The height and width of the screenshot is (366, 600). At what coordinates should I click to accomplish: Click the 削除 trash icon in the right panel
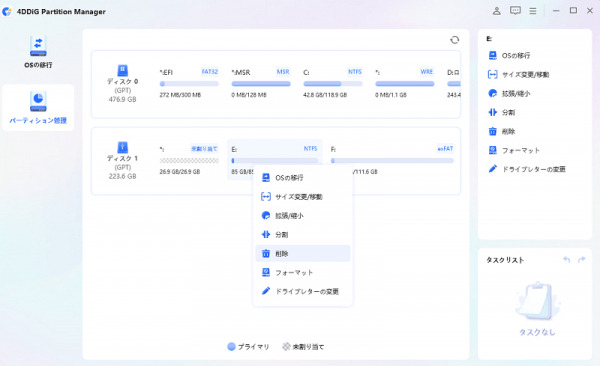point(492,131)
